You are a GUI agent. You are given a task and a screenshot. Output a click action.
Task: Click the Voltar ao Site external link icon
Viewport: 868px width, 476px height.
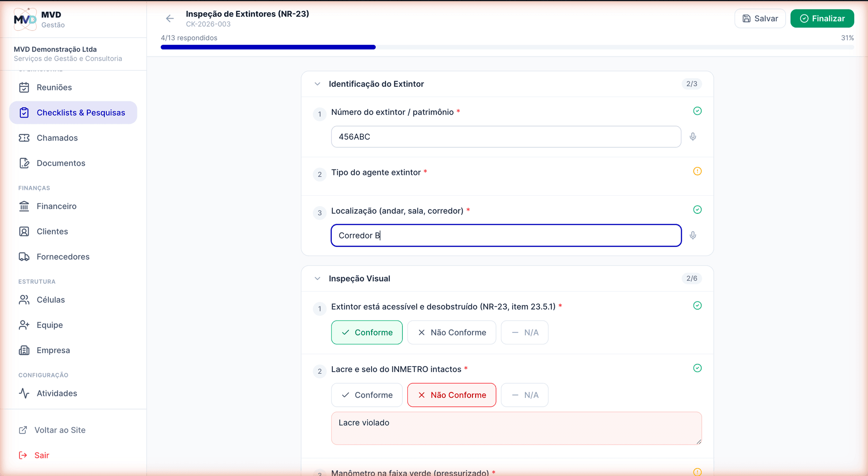coord(23,430)
